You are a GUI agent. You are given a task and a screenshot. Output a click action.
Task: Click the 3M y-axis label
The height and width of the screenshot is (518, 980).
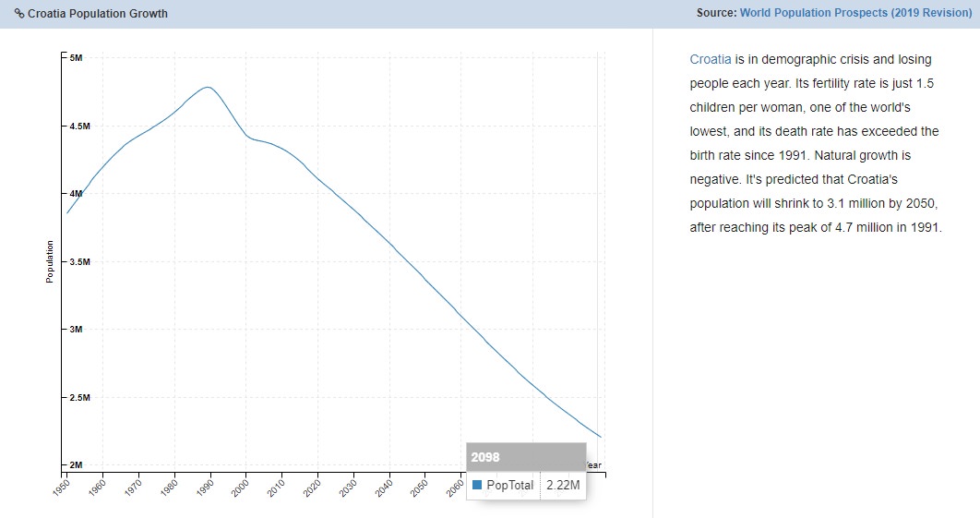[x=76, y=329]
